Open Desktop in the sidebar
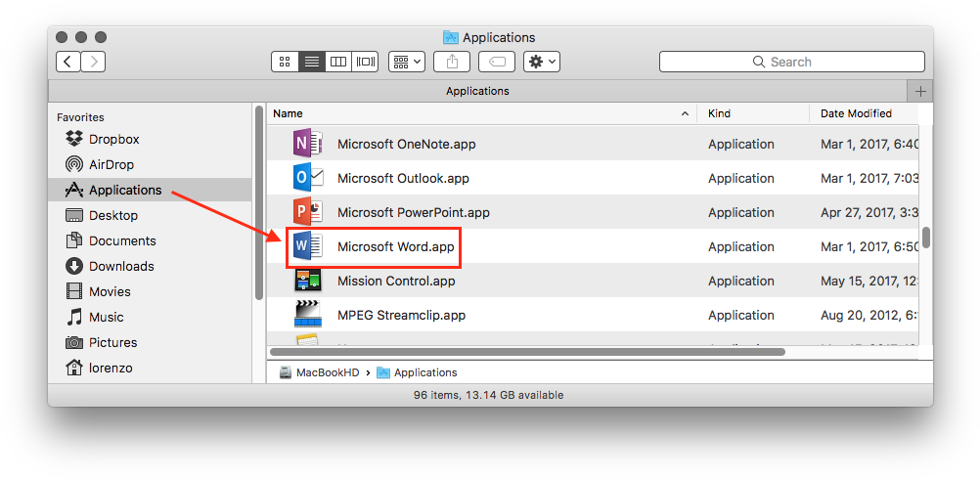 point(150,215)
